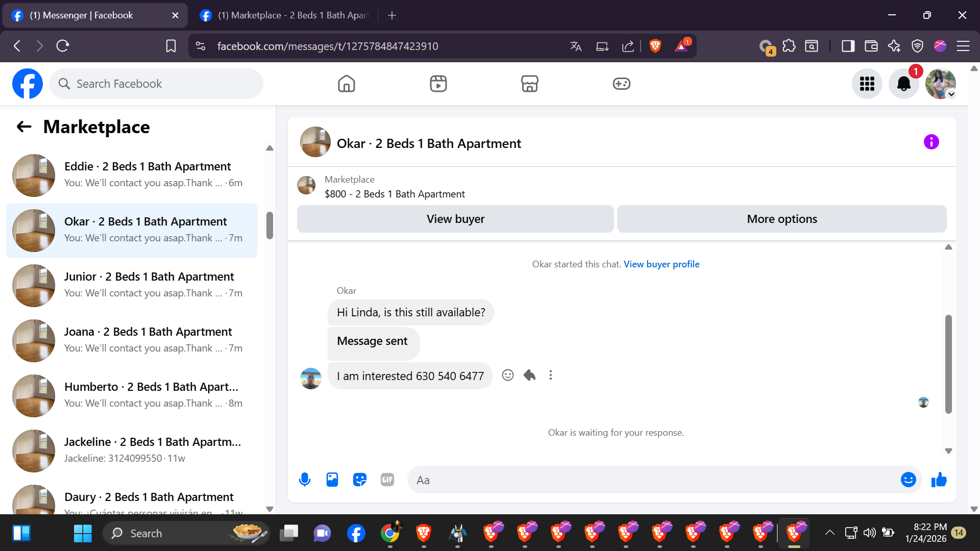Viewport: 980px width, 551px height.
Task: Reply to the interested message
Action: coord(529,375)
